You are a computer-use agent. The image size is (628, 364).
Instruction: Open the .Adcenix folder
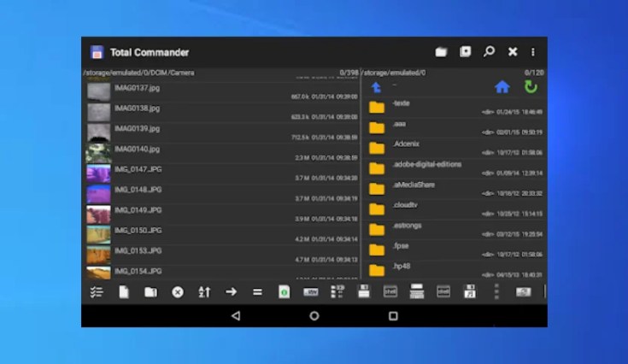pyautogui.click(x=455, y=148)
